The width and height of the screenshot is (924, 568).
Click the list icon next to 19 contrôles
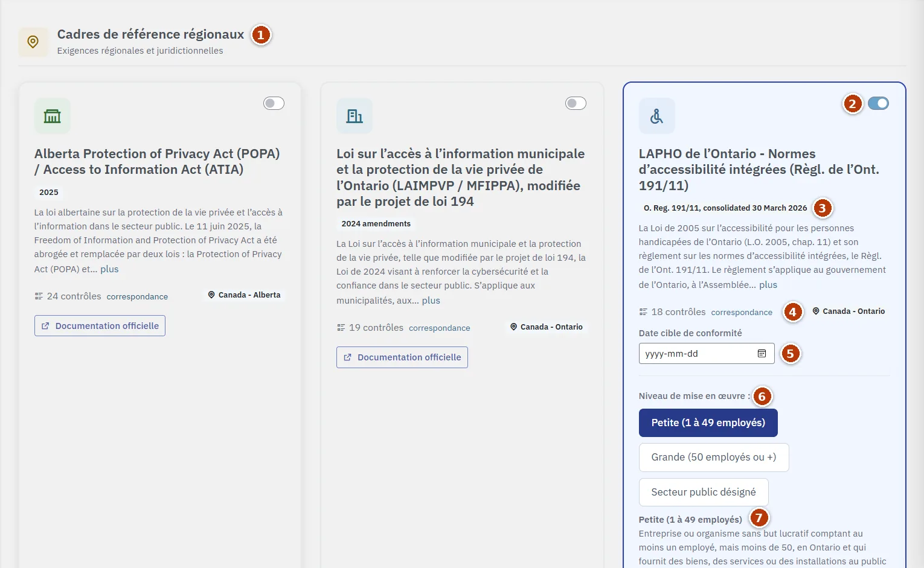pyautogui.click(x=341, y=328)
